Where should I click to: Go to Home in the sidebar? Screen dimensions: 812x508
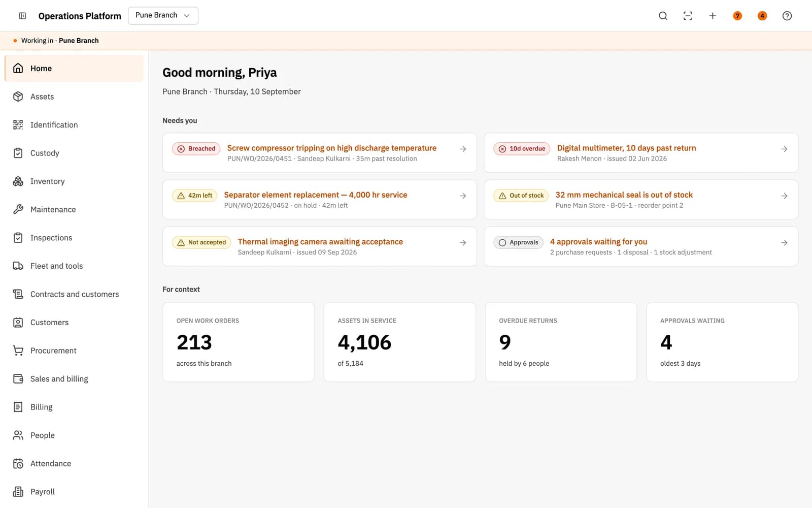click(x=74, y=69)
